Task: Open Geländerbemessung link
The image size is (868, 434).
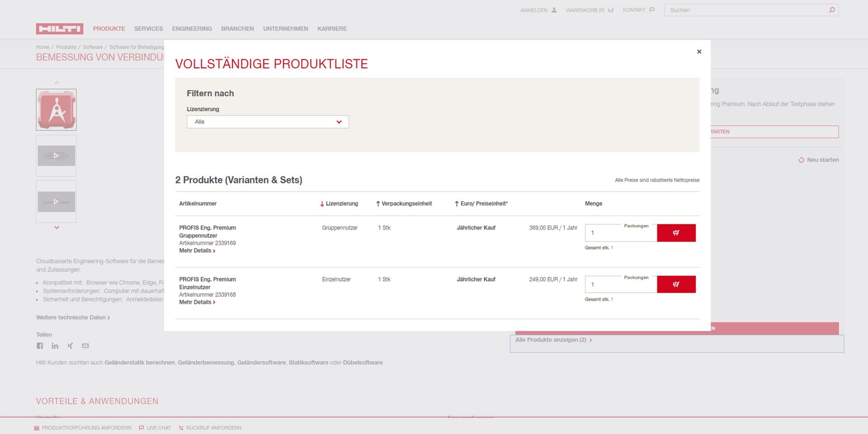Action: point(206,363)
